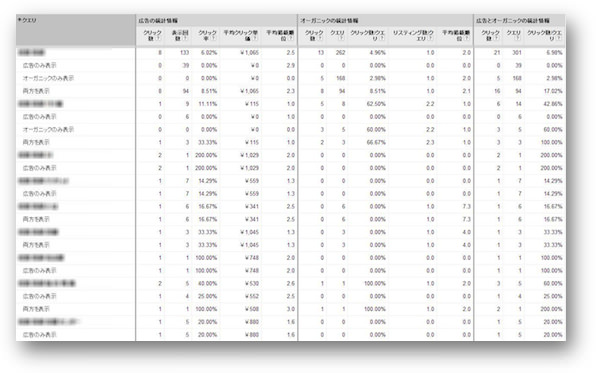Click the click-rate value 11.11%
Viewport: 596px width, 373px height.
point(208,104)
